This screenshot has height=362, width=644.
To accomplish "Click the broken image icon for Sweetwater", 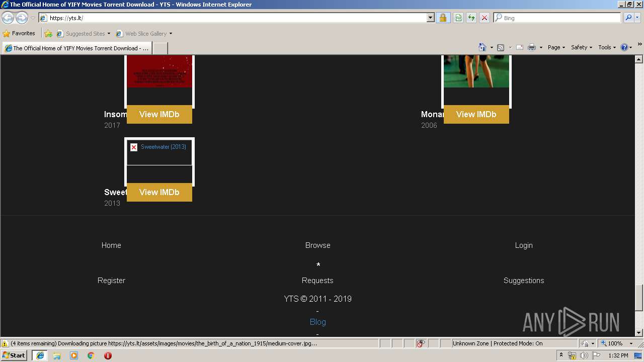I will 134,147.
